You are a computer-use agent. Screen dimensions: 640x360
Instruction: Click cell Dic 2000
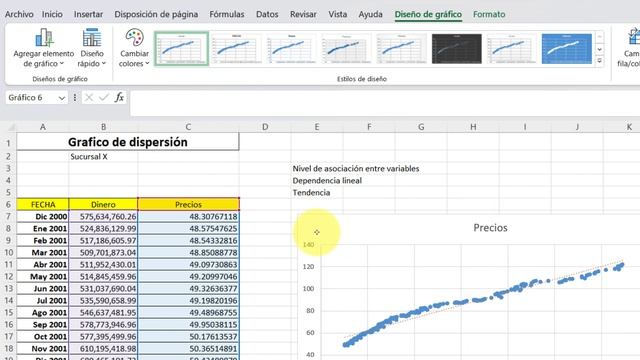tap(43, 217)
